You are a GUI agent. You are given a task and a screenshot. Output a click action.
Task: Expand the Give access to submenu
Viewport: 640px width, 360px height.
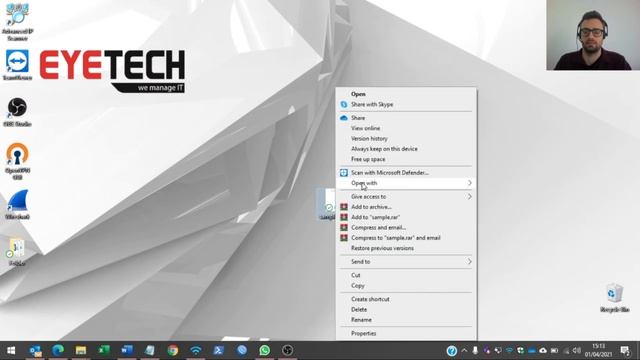pos(406,197)
